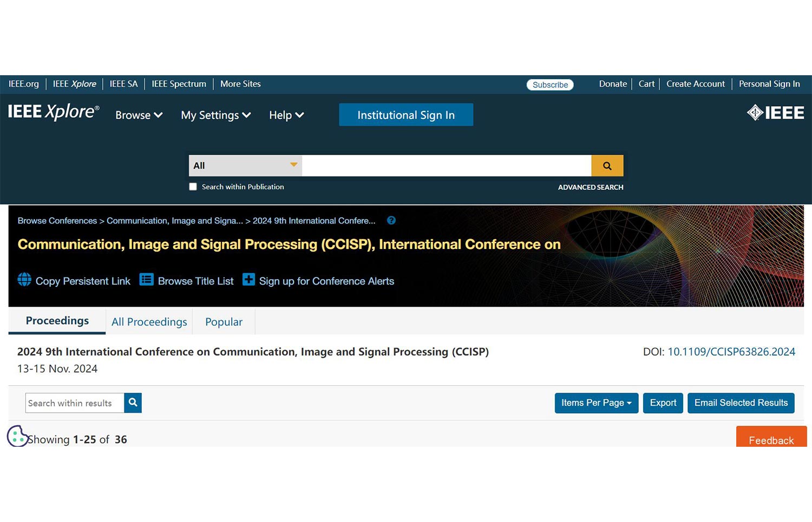Enable Search within Publication checkbox
The height and width of the screenshot is (522, 812).
193,187
